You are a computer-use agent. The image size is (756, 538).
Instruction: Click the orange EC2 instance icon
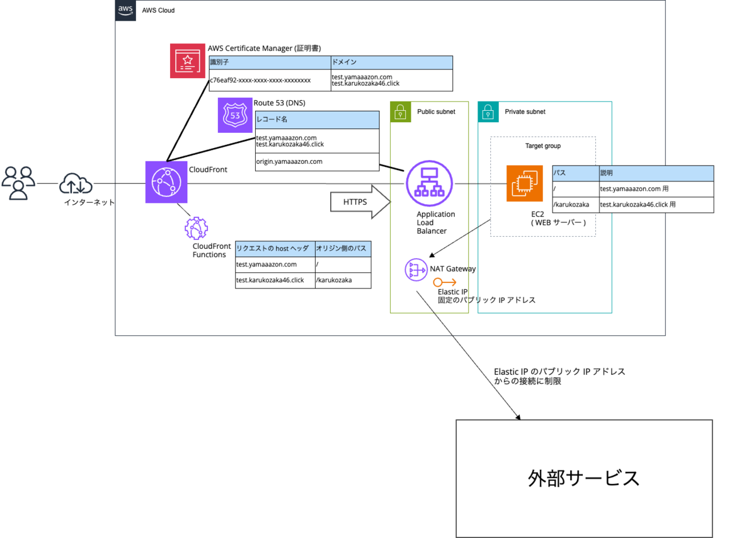pyautogui.click(x=524, y=183)
